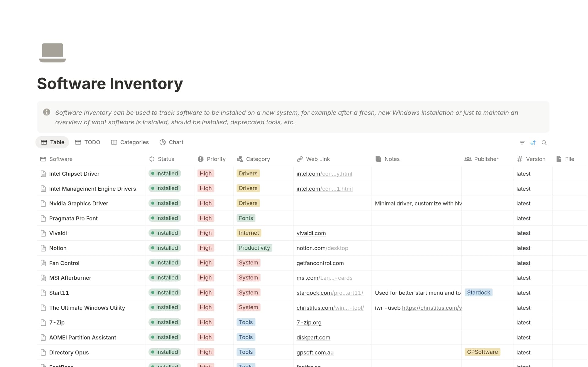Open the Status selector on the Vivaldi row
This screenshot has width=588, height=367.
tap(164, 233)
